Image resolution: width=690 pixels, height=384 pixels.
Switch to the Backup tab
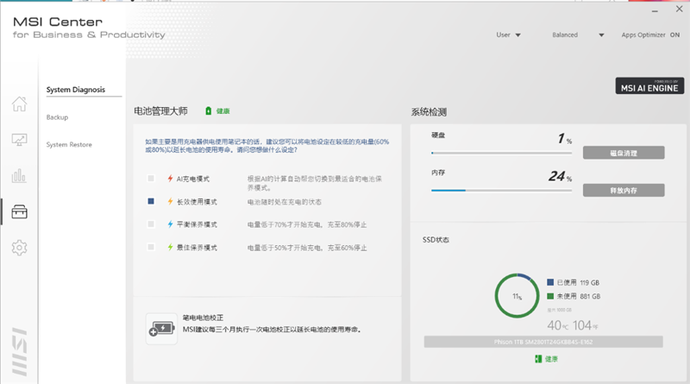[x=57, y=117]
